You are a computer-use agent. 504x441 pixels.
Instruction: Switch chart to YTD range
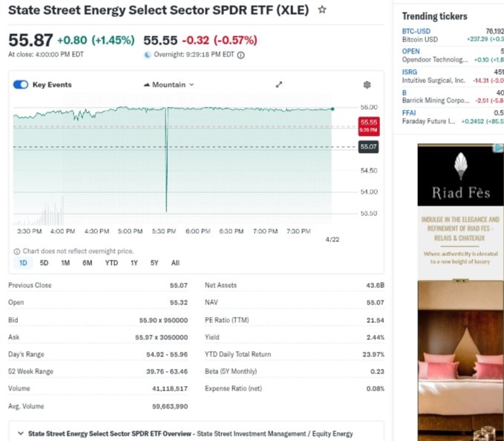111,263
